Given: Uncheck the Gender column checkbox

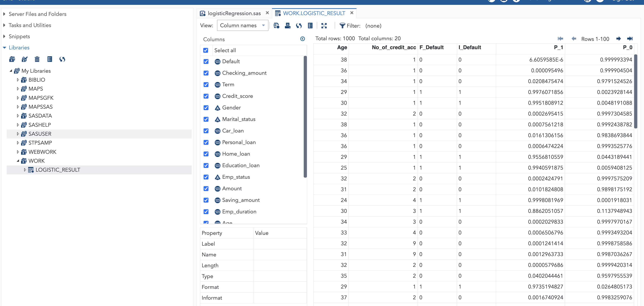Looking at the screenshot, I should pos(206,108).
